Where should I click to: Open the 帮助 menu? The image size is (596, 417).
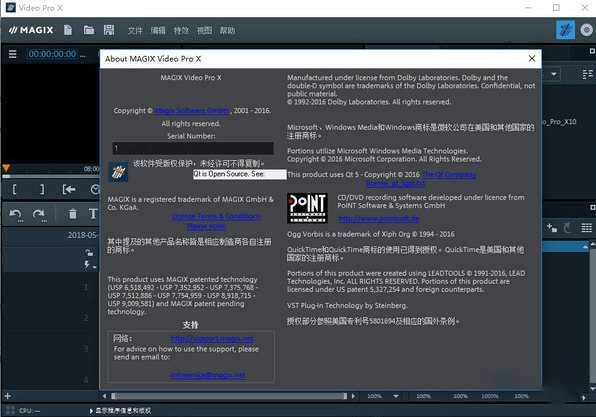point(227,30)
